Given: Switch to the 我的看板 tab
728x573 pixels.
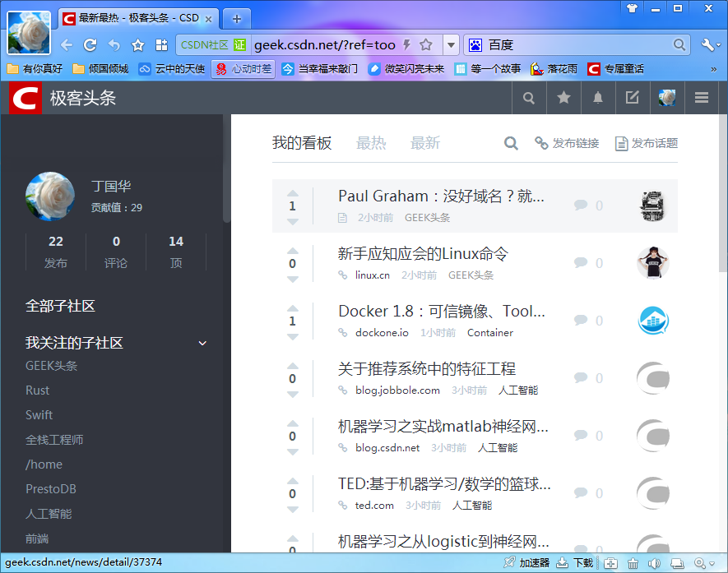Looking at the screenshot, I should (x=302, y=143).
